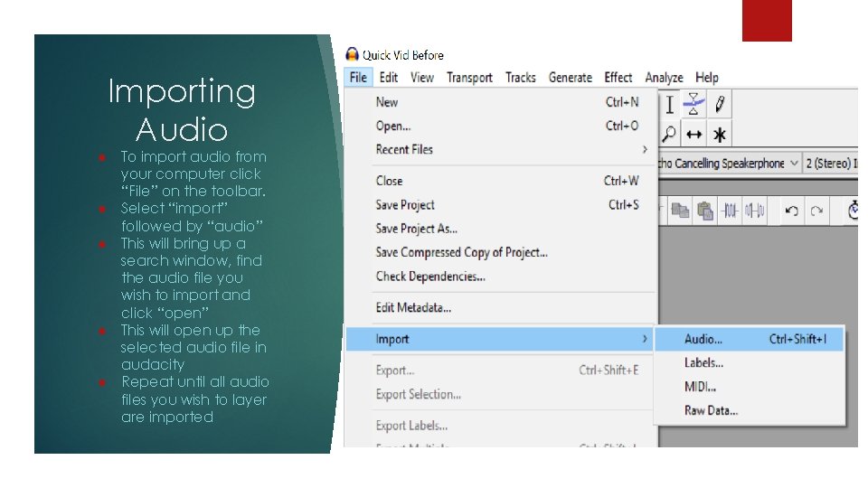Viewport: 868px width, 488px height.
Task: Click the Export Labels... entry
Action: pyautogui.click(x=502, y=426)
